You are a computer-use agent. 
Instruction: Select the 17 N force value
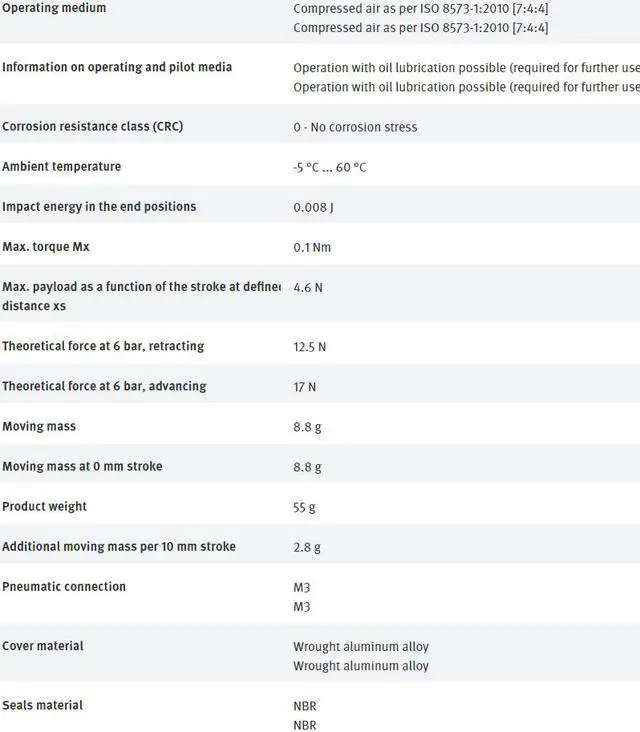305,387
